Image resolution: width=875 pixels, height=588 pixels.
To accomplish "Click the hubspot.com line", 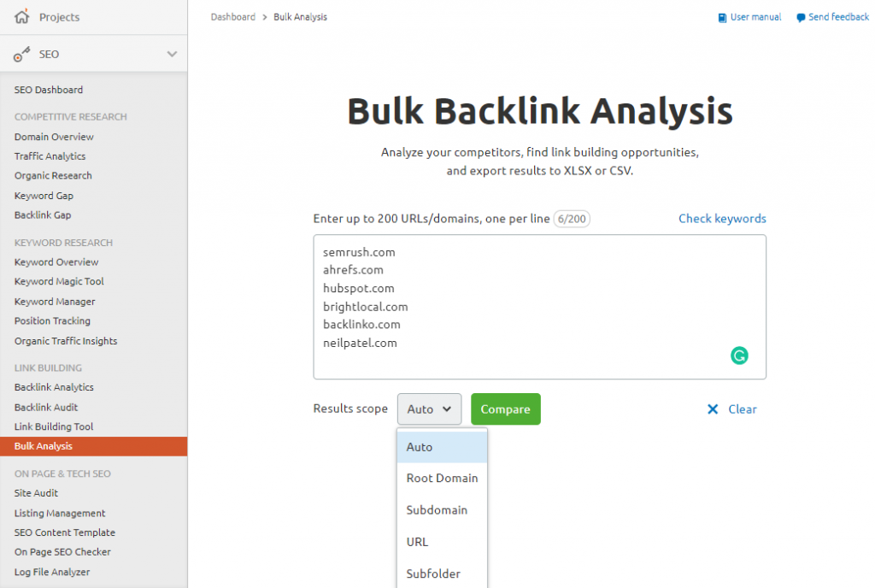I will click(x=358, y=288).
